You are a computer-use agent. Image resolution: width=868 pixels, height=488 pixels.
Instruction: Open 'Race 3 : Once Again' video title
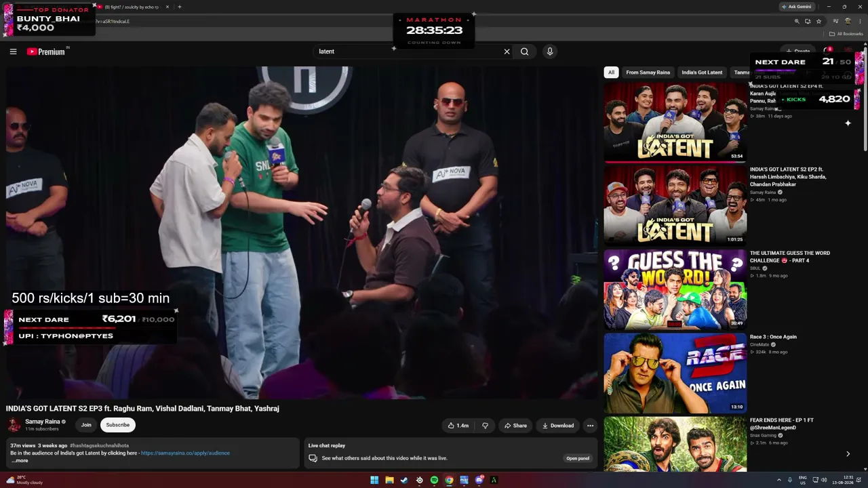[x=773, y=337]
